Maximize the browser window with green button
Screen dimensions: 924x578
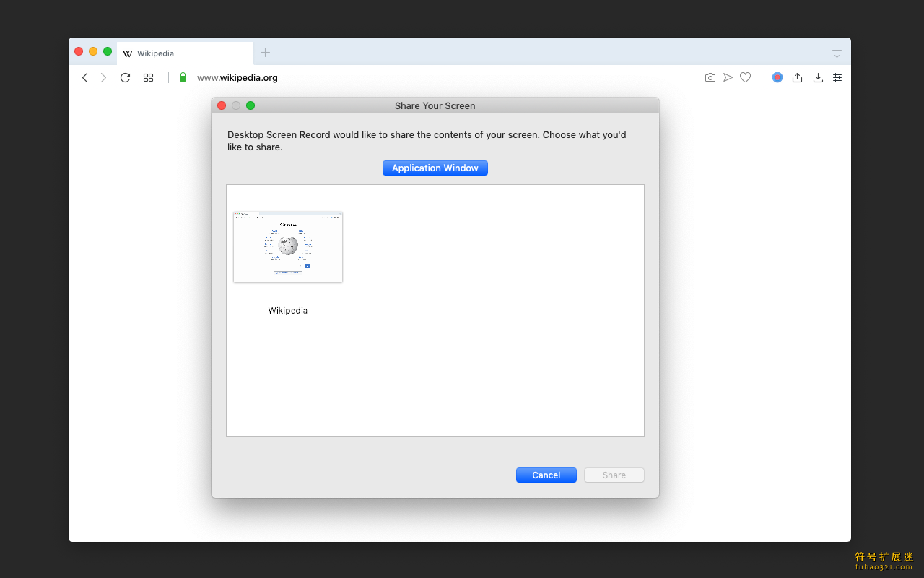click(108, 51)
